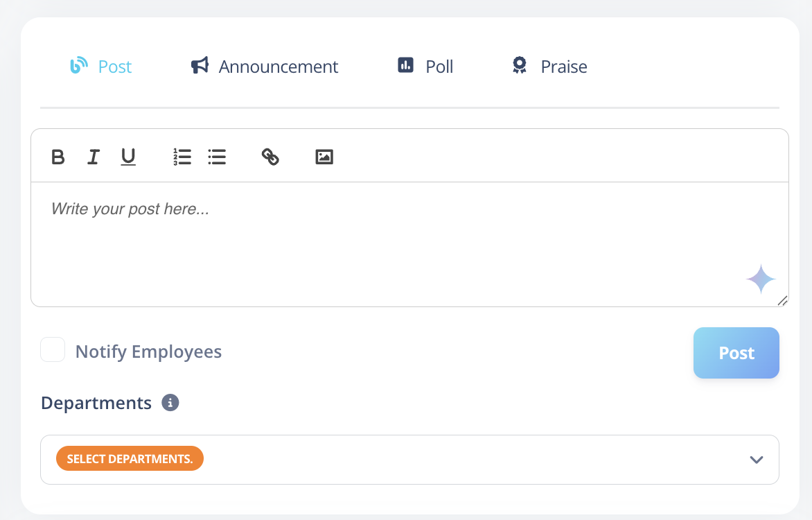This screenshot has width=812, height=520.
Task: Insert a numbered list
Action: tap(182, 157)
